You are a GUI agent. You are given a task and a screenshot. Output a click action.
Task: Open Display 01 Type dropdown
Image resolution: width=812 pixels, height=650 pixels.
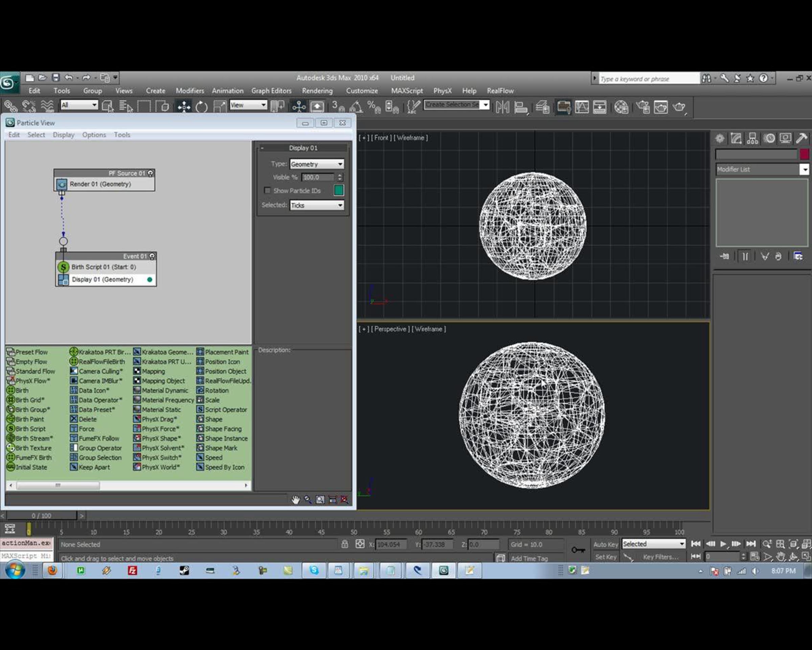click(x=316, y=164)
